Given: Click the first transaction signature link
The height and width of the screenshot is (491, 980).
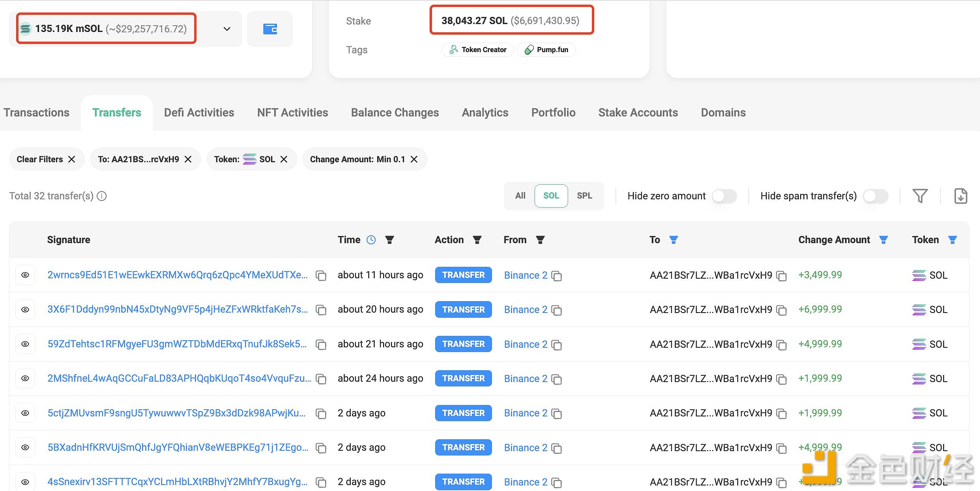Looking at the screenshot, I should [x=177, y=274].
